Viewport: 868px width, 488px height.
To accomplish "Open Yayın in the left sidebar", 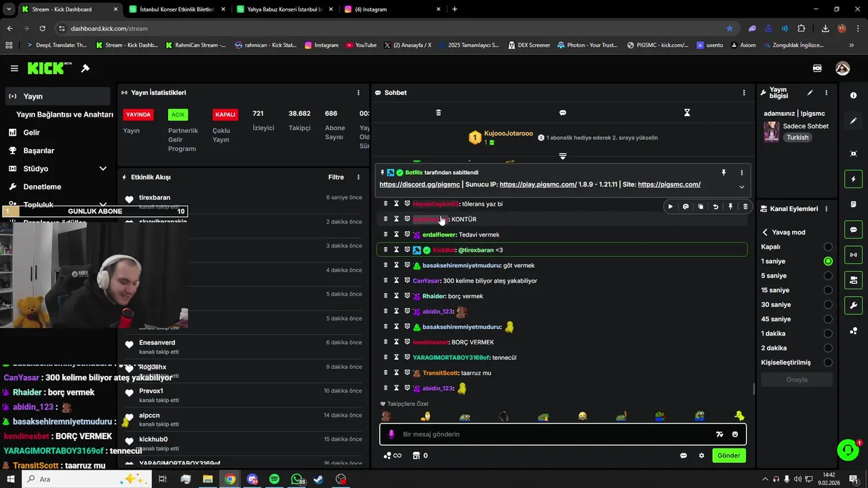I will point(58,96).
